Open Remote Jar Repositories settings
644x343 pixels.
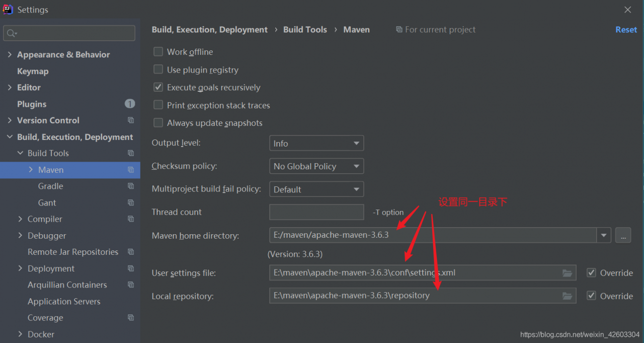point(73,252)
